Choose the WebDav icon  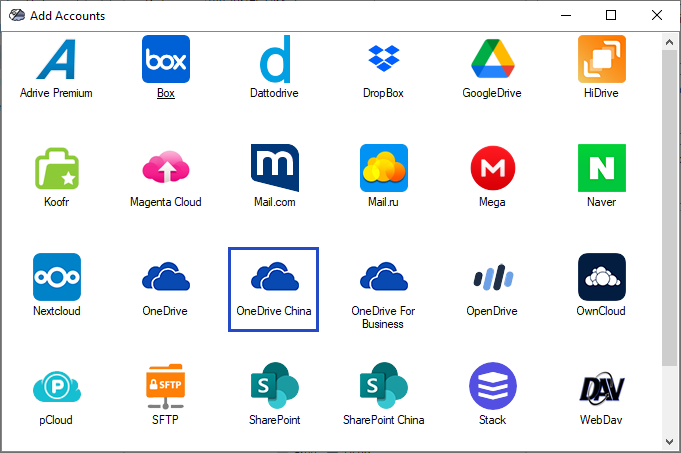tap(602, 387)
